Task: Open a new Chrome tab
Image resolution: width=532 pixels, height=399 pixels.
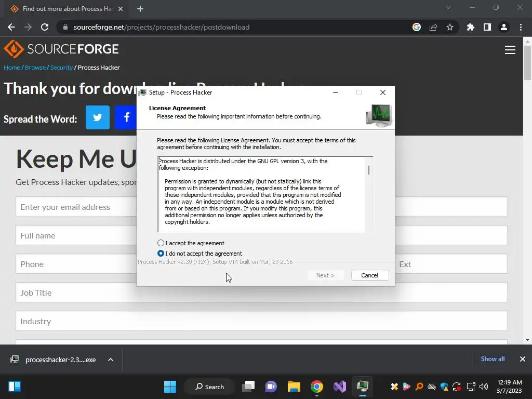Action: tap(140, 9)
